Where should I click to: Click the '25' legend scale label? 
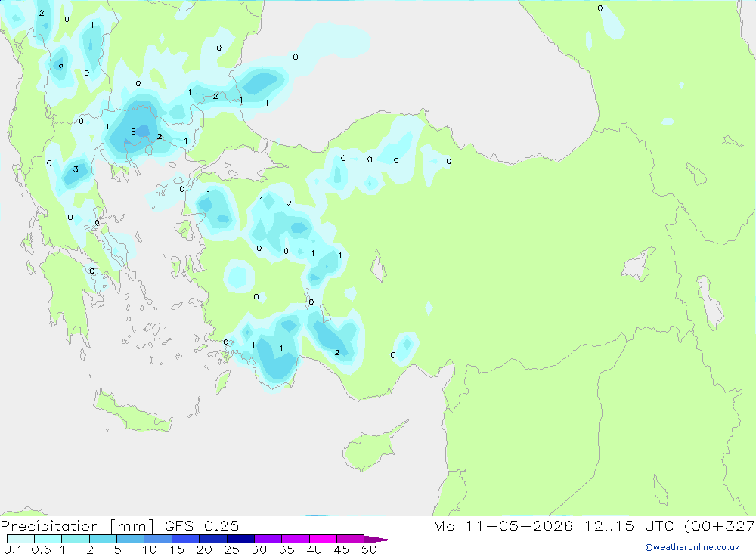pyautogui.click(x=231, y=549)
